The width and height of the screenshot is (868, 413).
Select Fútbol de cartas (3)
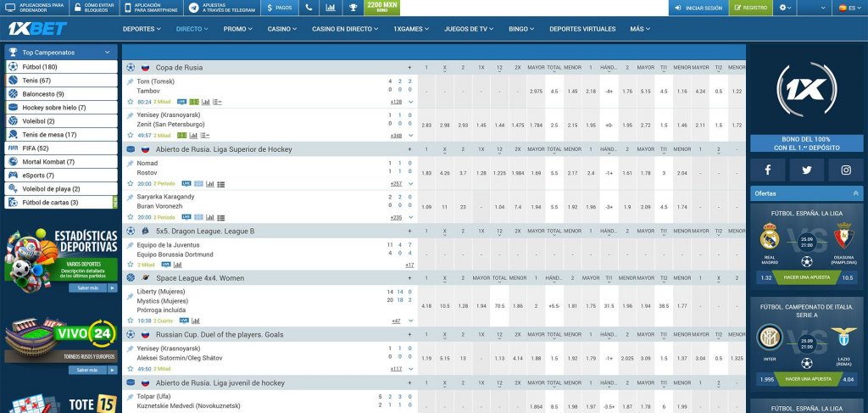click(61, 203)
